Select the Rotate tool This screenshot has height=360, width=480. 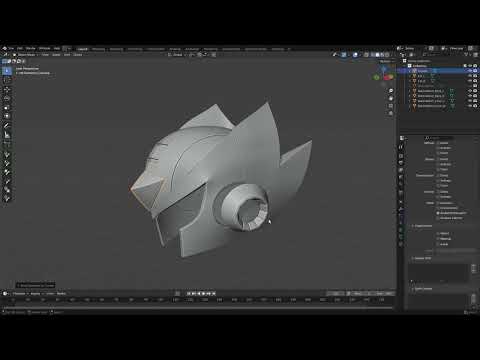[x=7, y=99]
